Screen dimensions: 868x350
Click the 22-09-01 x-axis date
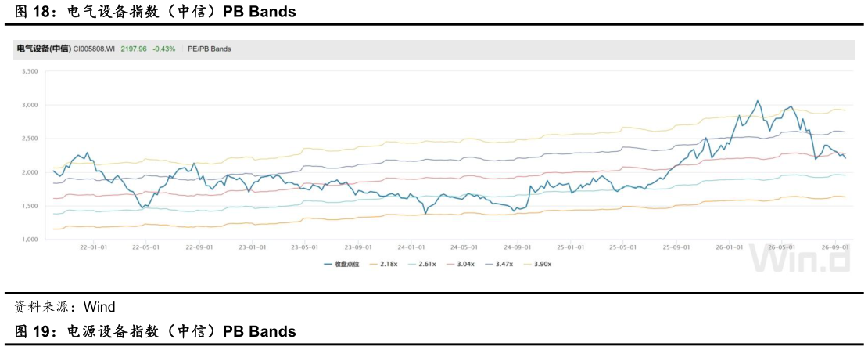[199, 247]
